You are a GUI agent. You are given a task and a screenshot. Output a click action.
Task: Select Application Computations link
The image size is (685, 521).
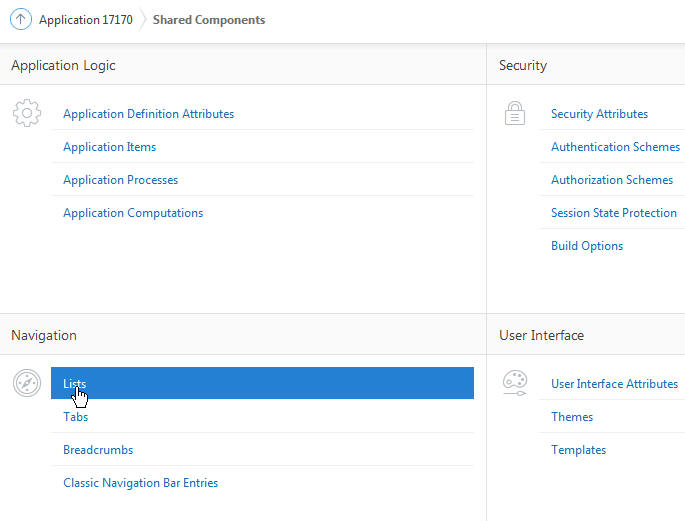[x=133, y=213]
